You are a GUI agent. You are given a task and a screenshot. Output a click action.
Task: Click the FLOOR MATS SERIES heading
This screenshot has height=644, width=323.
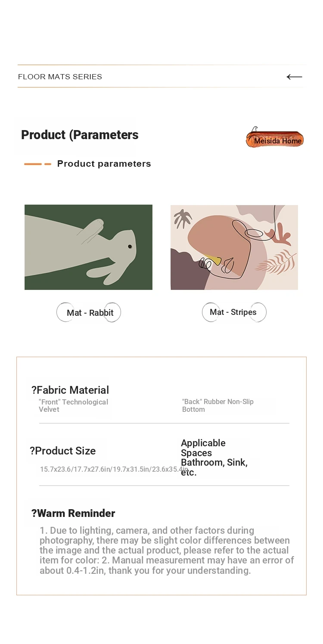pos(60,77)
